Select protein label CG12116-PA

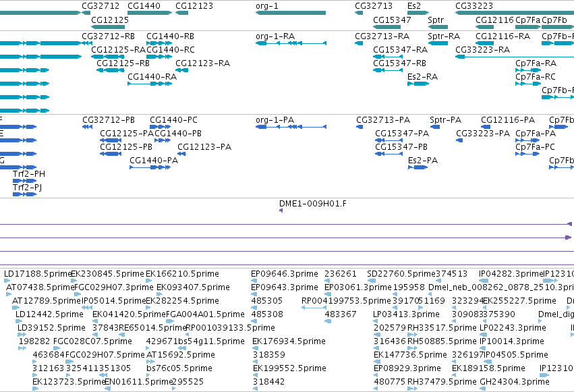point(508,120)
